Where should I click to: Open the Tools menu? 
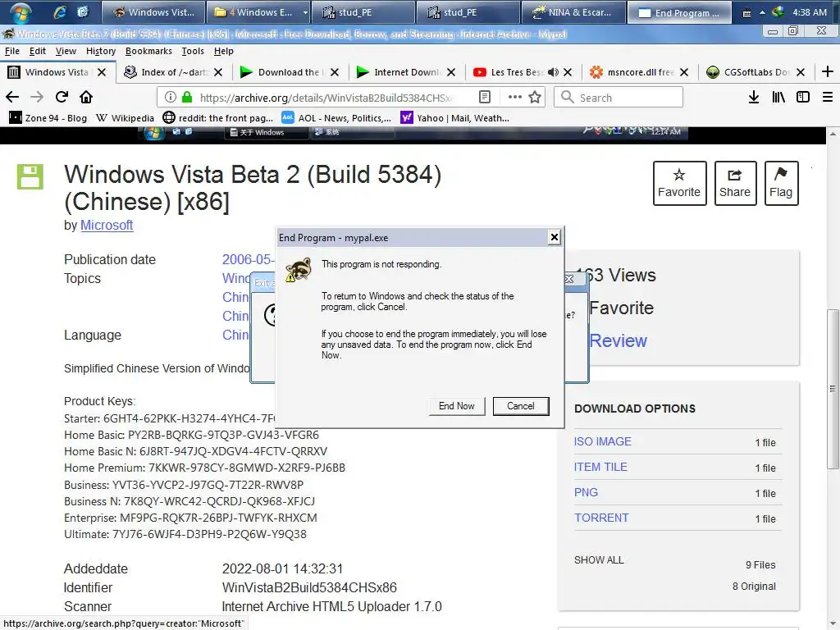[193, 51]
